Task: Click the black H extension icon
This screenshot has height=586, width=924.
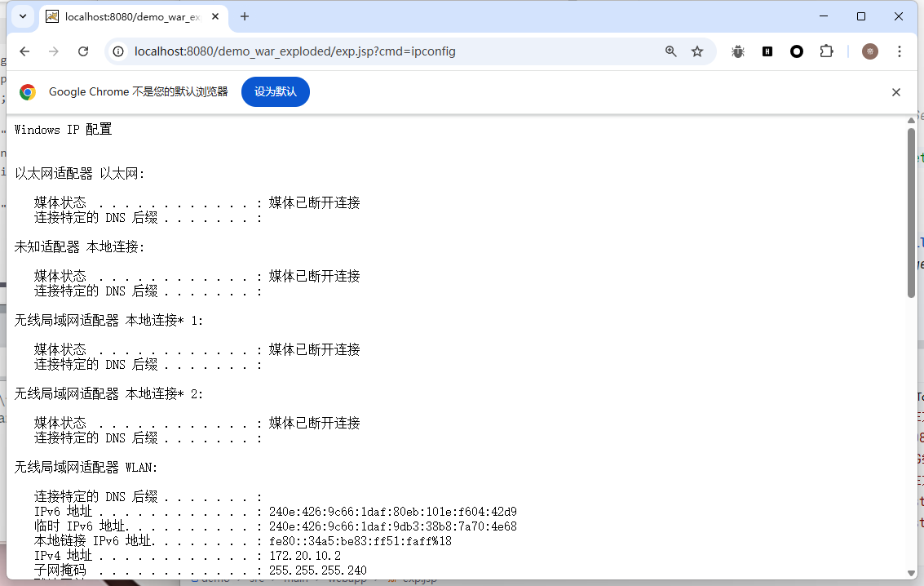Action: click(767, 51)
